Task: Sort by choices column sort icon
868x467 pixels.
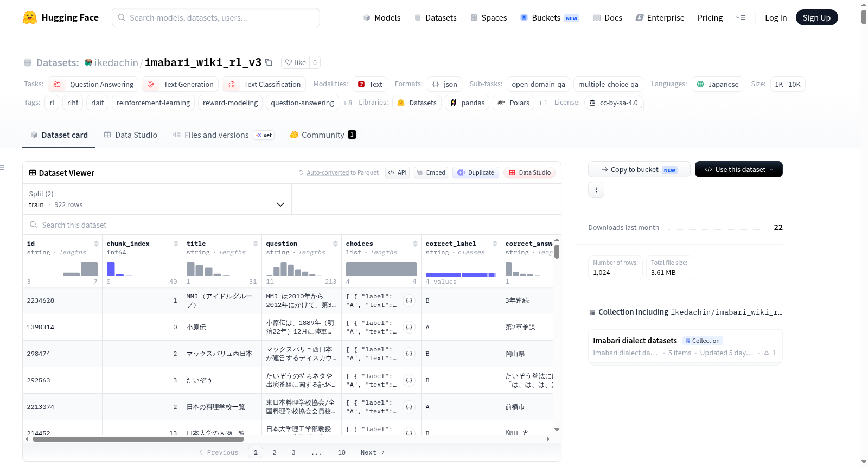Action: 415,244
